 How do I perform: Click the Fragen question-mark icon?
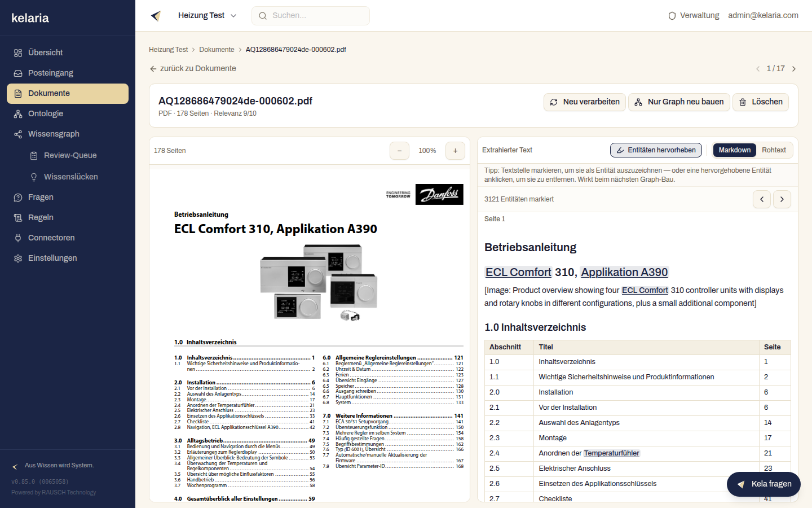[x=18, y=197]
